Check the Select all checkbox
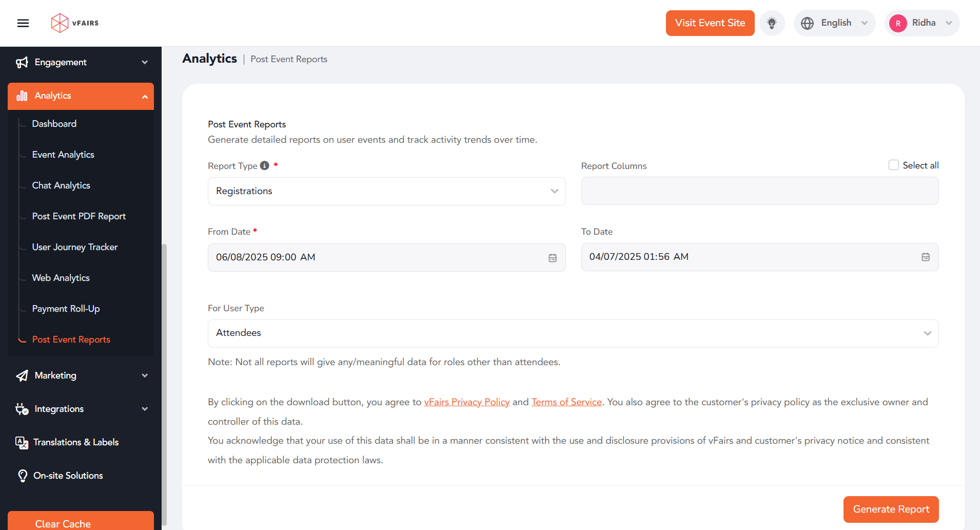This screenshot has height=530, width=980. 894,165
